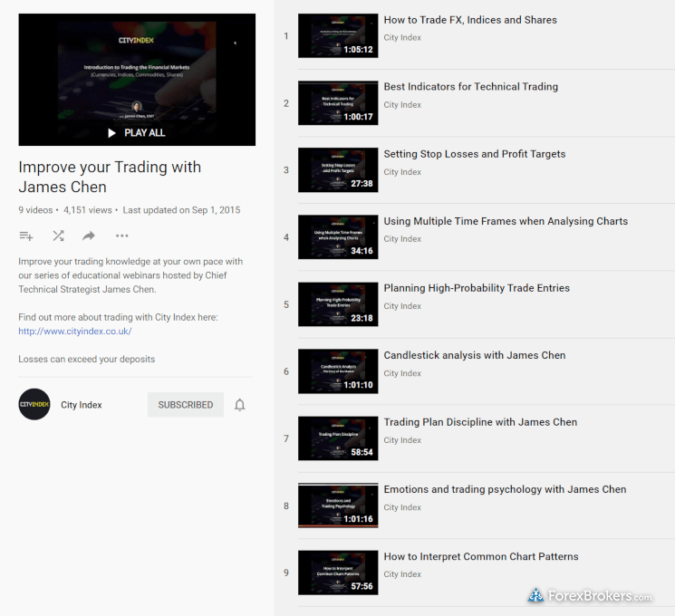Open 'Setting Stop Losses and Profit Targets' title
675x616 pixels.
point(475,154)
